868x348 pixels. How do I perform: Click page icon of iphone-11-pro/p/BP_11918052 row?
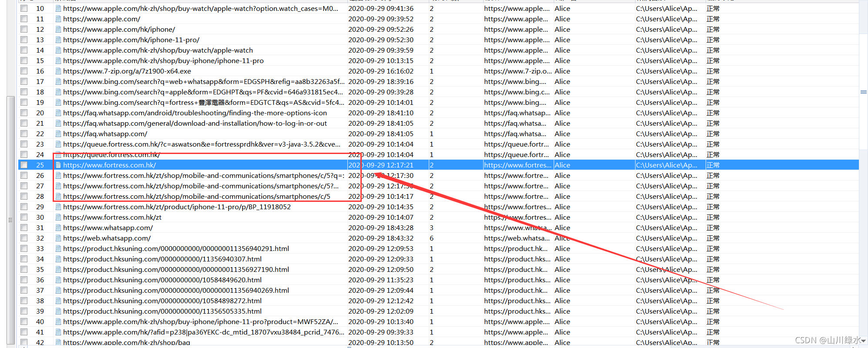[58, 207]
